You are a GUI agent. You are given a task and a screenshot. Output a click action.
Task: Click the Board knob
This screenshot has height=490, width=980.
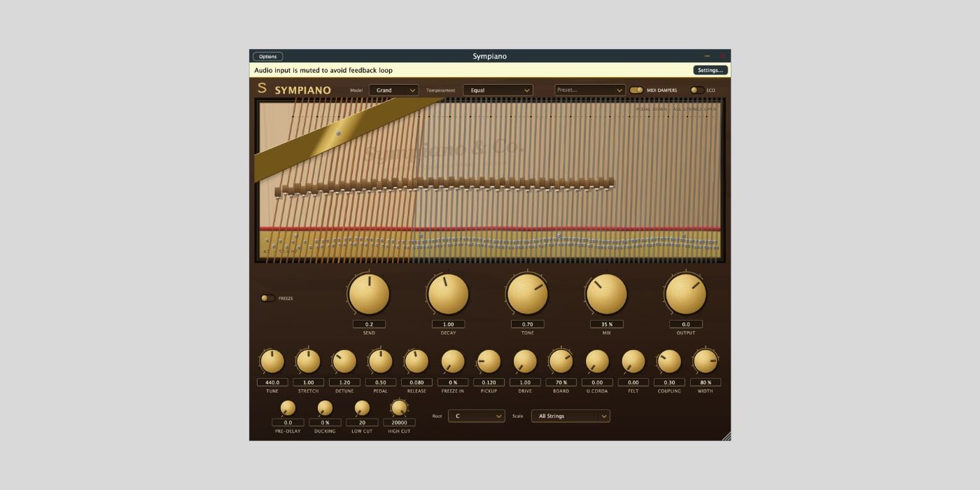coord(561,362)
